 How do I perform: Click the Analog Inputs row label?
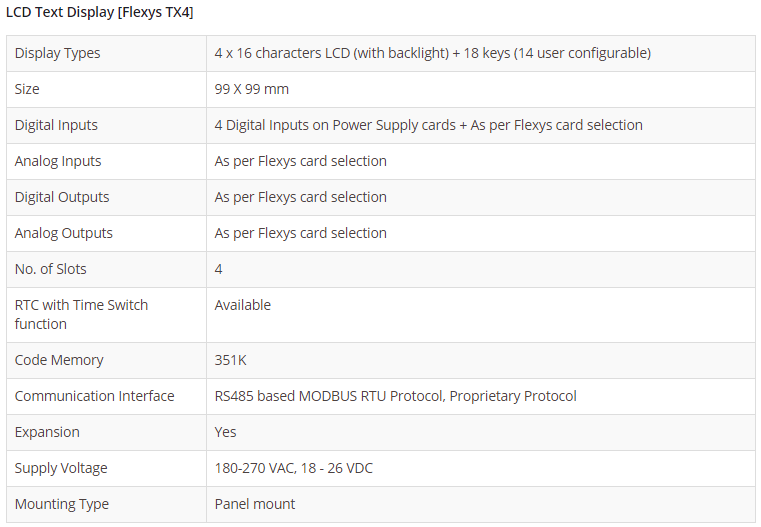58,161
